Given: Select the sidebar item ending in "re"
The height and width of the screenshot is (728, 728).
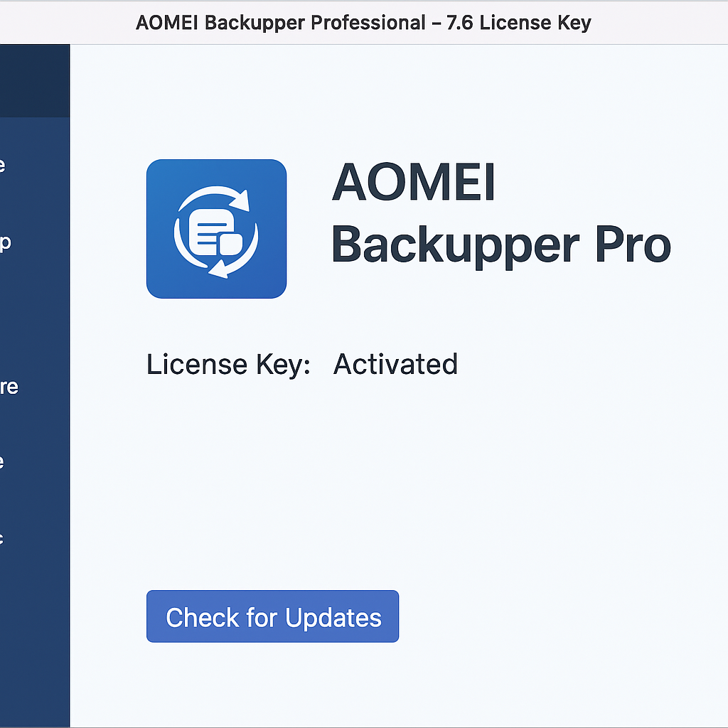Looking at the screenshot, I should tap(9, 387).
